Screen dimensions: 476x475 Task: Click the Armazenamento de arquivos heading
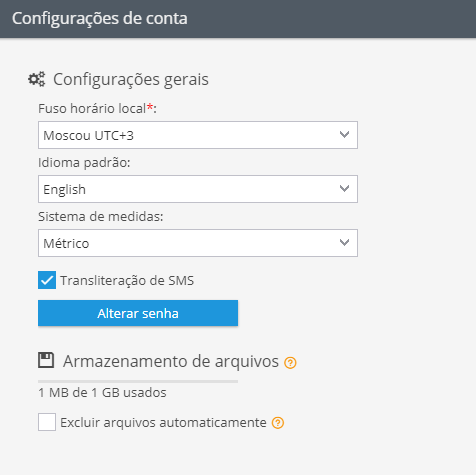coord(171,362)
